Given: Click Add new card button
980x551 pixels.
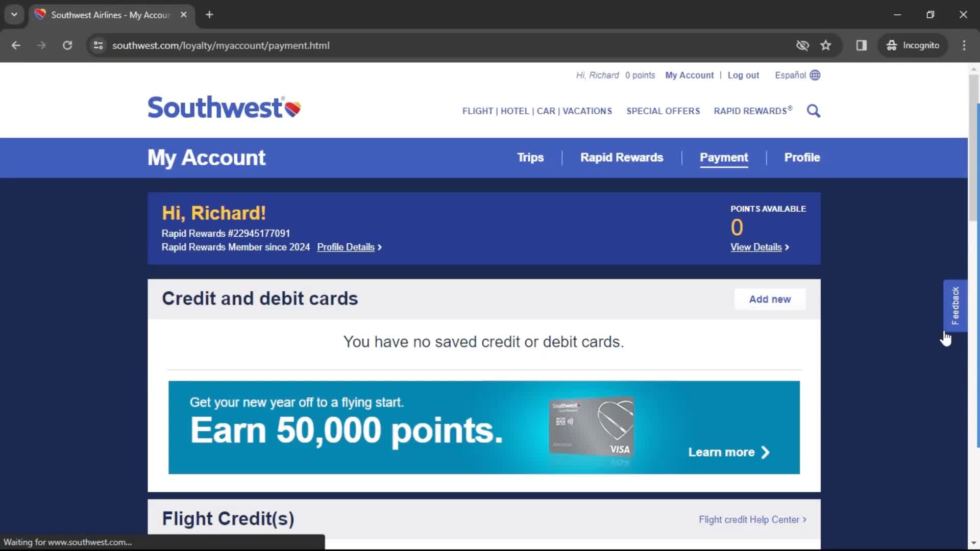Looking at the screenshot, I should [x=771, y=298].
